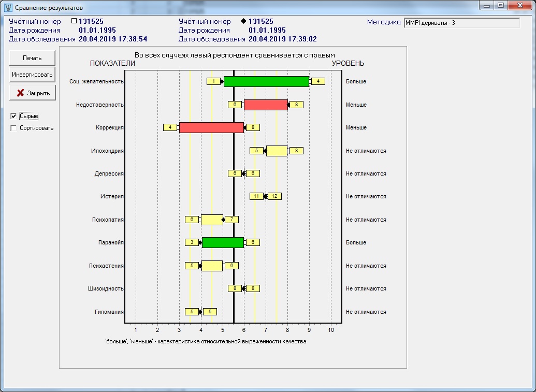536x392 pixels.
Task: Click the green Соц. желательность bar
Action: pos(266,81)
